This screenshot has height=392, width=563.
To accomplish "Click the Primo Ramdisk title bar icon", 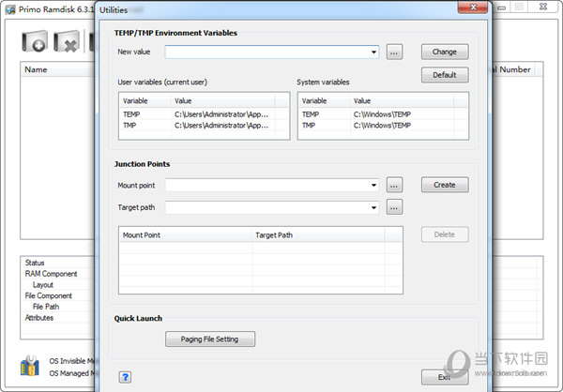I will (x=10, y=9).
